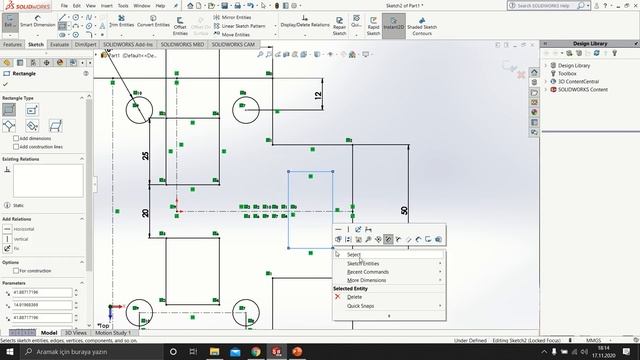This screenshot has height=360, width=640.
Task: Click Linear Sketch Pattern tool
Action: (x=239, y=26)
